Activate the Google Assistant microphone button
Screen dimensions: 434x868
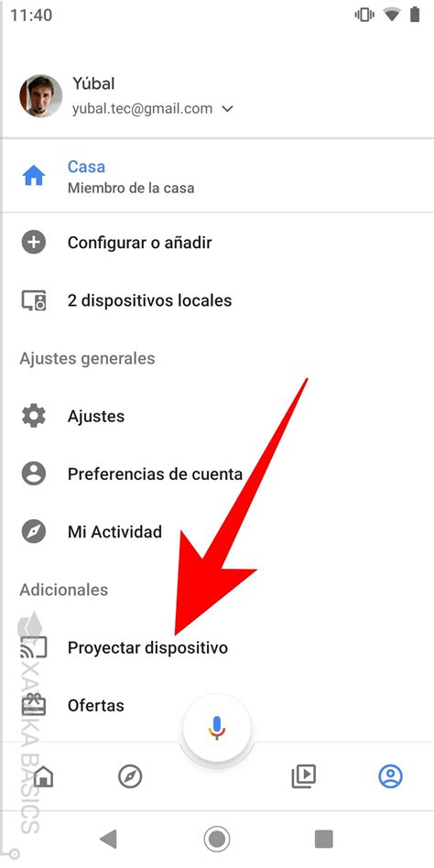(217, 728)
